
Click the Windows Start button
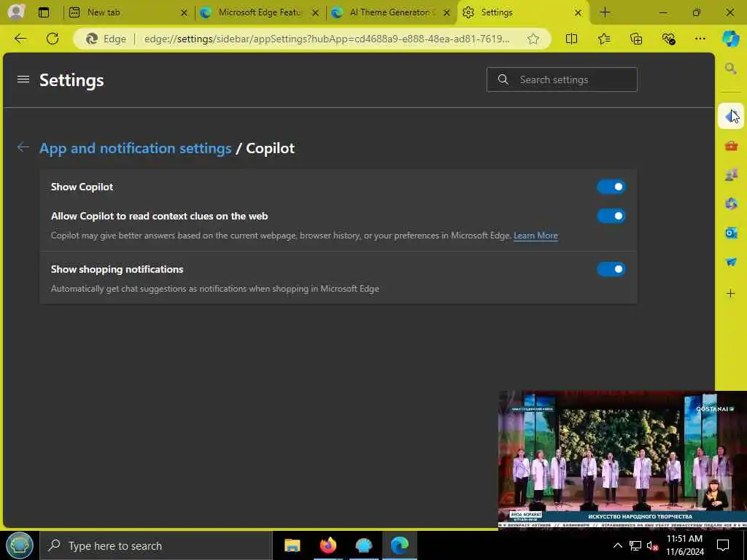click(x=20, y=545)
